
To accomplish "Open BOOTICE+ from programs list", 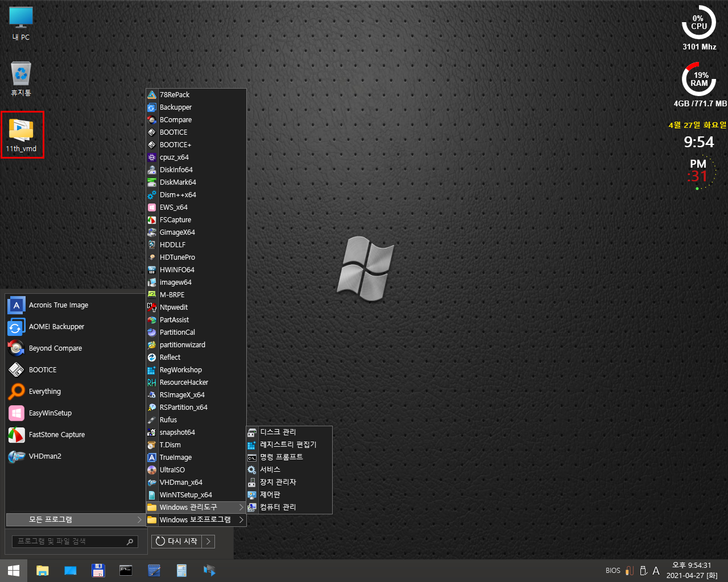I will click(196, 145).
